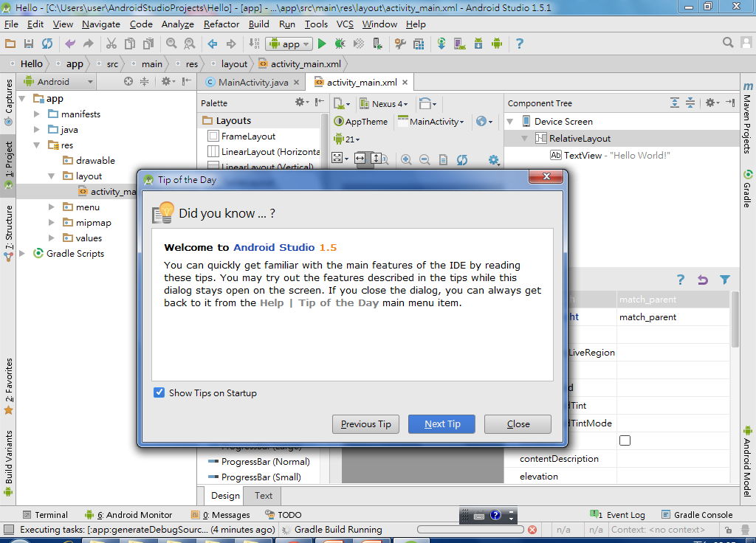Open the Android project view dropdown
The width and height of the screenshot is (756, 543).
click(x=58, y=82)
